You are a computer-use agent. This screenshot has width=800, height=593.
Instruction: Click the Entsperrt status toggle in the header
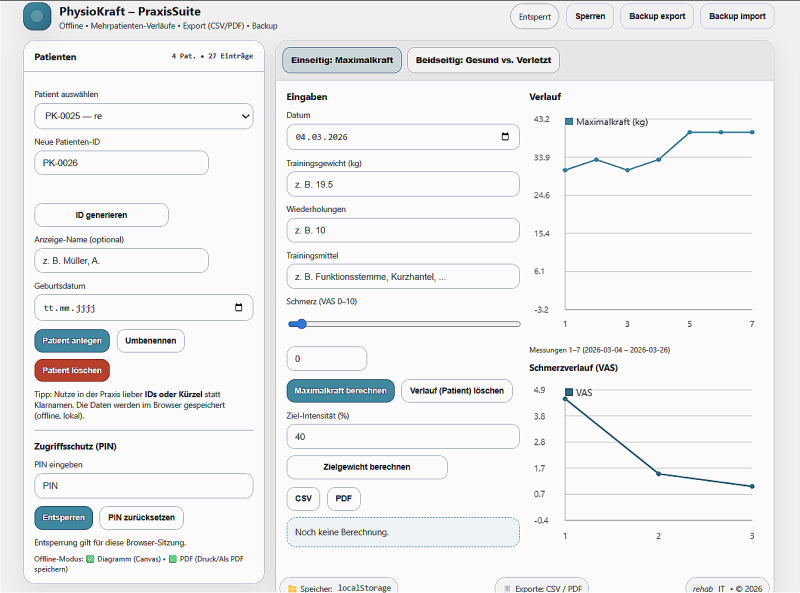coord(534,17)
